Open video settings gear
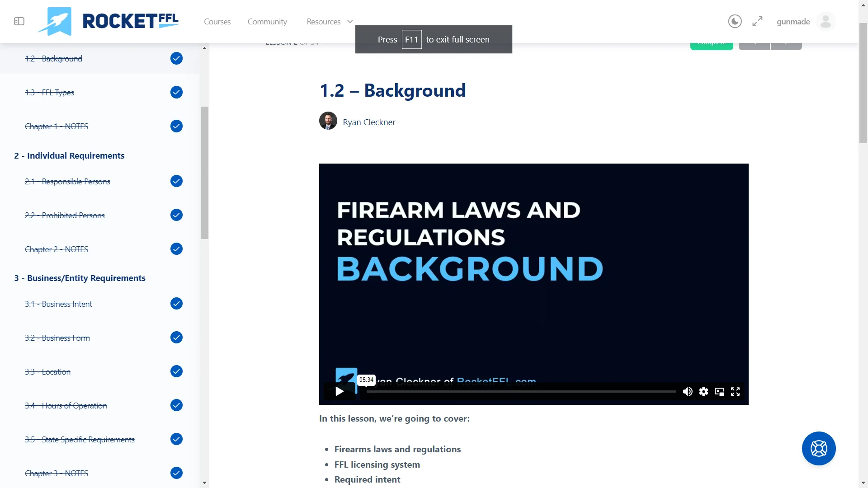 pyautogui.click(x=703, y=391)
